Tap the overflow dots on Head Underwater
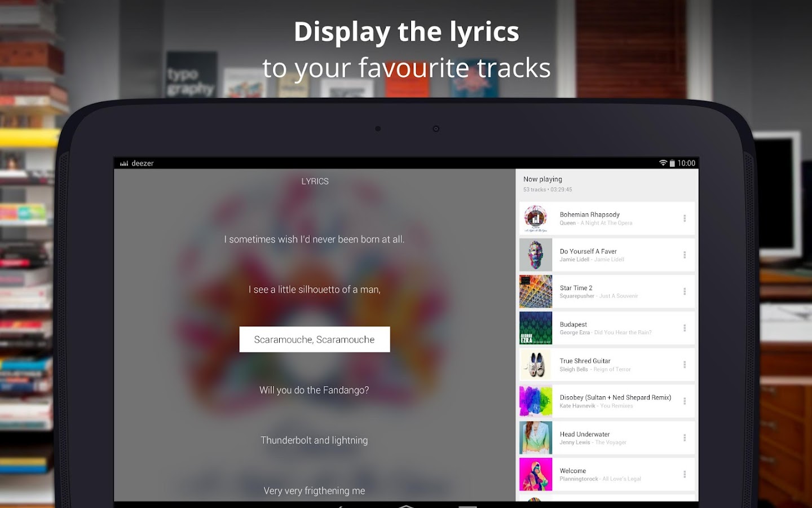Screen dimensions: 812x508 (685, 437)
